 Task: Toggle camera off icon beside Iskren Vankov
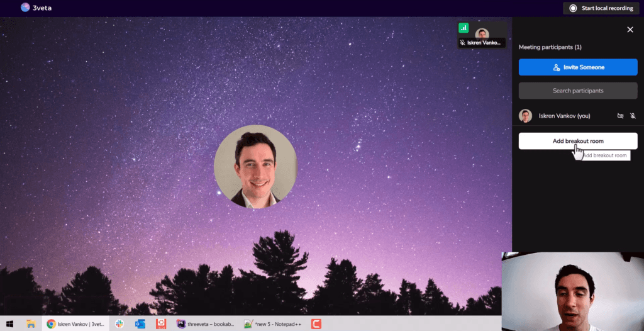[x=620, y=116]
